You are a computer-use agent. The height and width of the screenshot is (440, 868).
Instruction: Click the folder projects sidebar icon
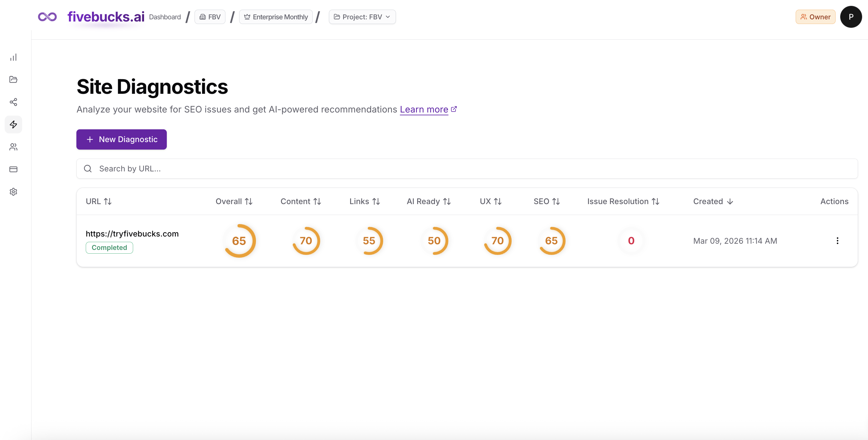(x=13, y=79)
